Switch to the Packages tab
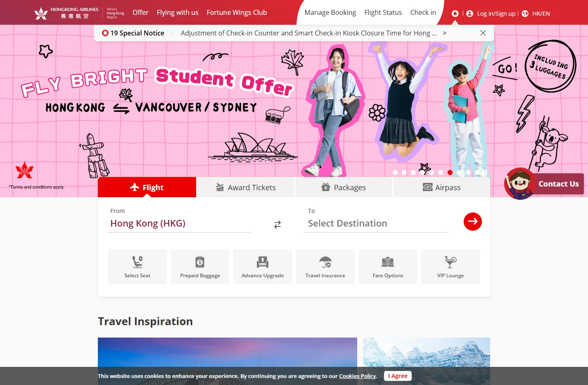The height and width of the screenshot is (385, 588). pyautogui.click(x=344, y=187)
